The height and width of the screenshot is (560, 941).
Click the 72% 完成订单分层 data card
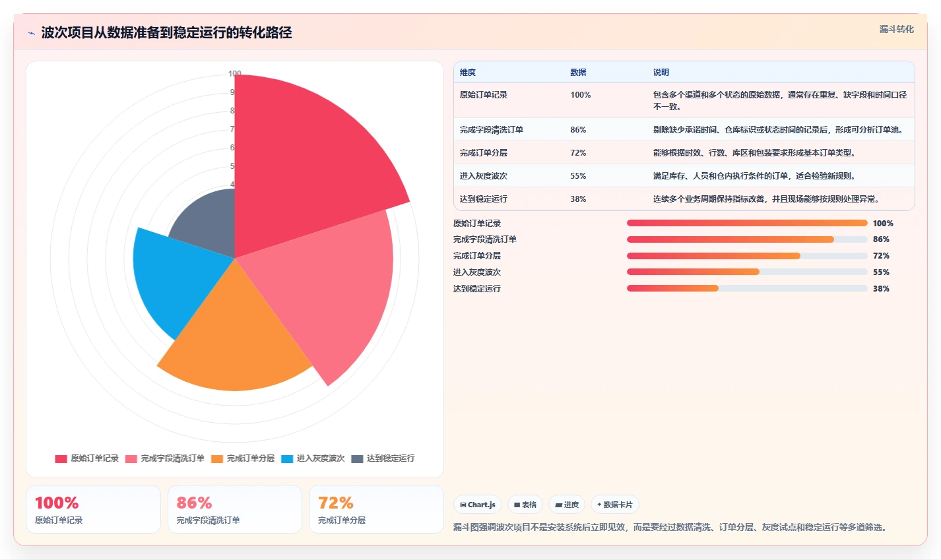pos(376,509)
